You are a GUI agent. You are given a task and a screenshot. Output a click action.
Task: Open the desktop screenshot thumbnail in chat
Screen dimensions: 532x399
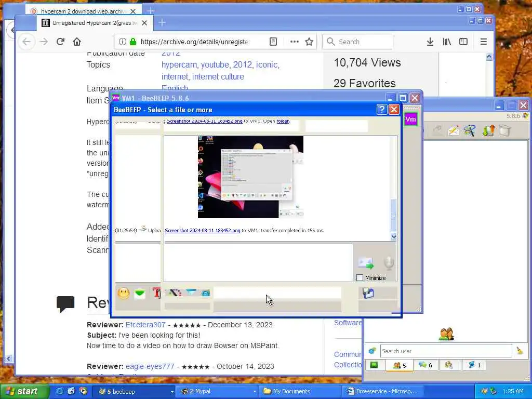250,177
